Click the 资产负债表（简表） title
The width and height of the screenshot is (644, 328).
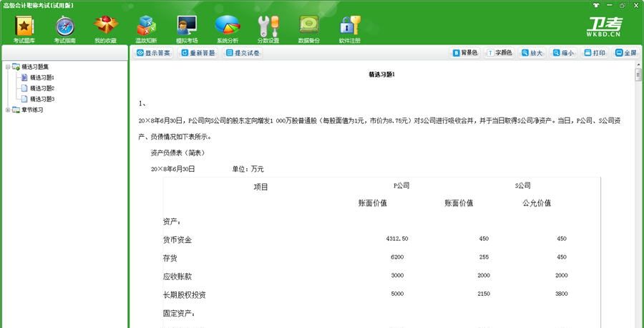(x=178, y=153)
